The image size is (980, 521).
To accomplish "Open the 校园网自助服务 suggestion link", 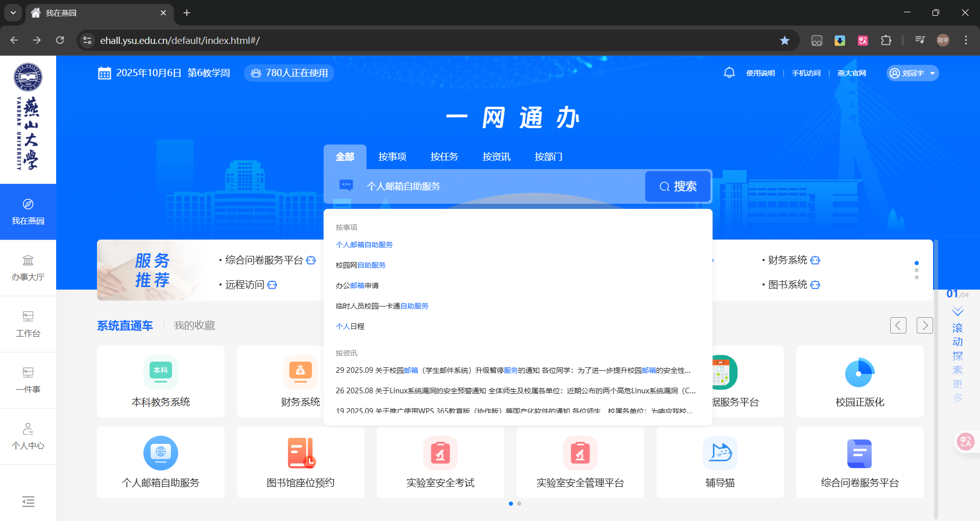I will pyautogui.click(x=360, y=265).
